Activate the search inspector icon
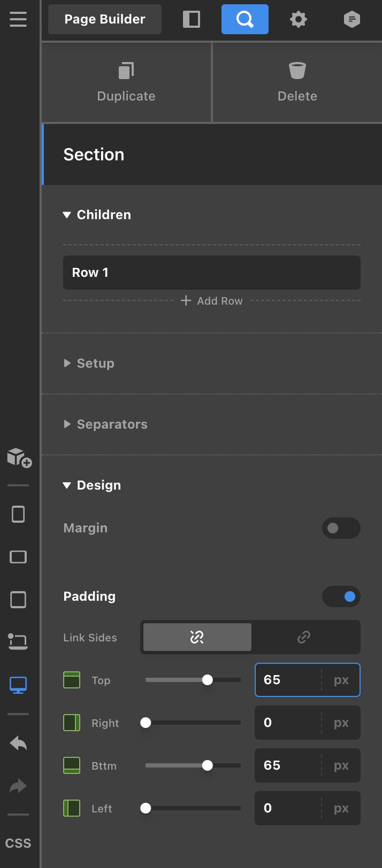This screenshot has height=868, width=382. pos(245,19)
